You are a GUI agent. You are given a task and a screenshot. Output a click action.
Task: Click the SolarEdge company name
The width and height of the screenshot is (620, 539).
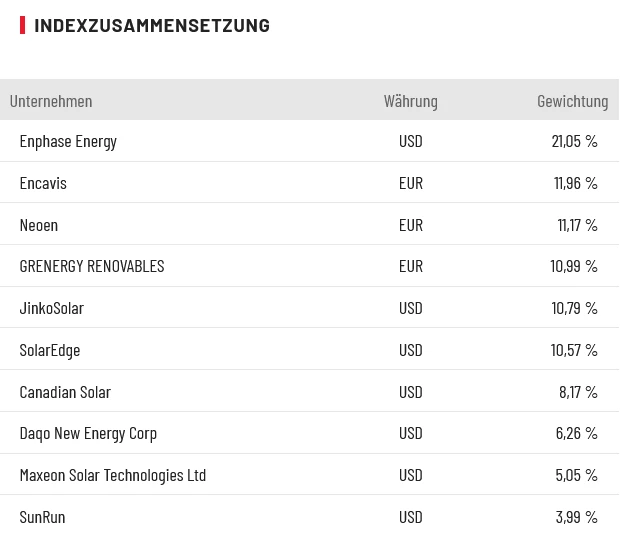[50, 350]
